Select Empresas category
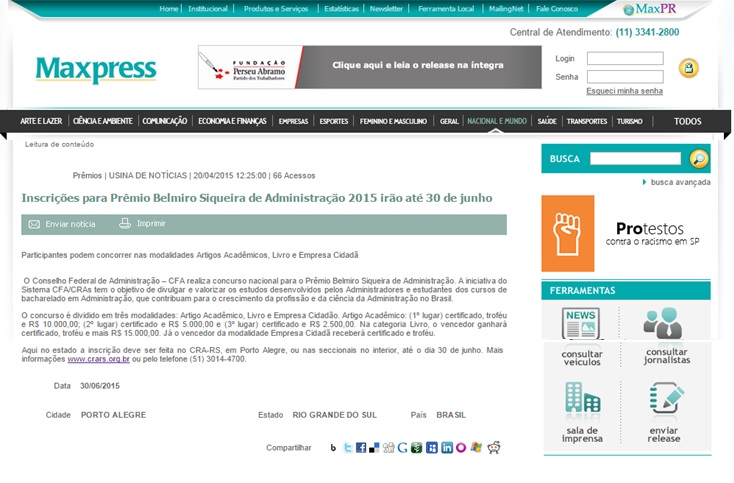Screen dimensions: 734x483 (294, 121)
